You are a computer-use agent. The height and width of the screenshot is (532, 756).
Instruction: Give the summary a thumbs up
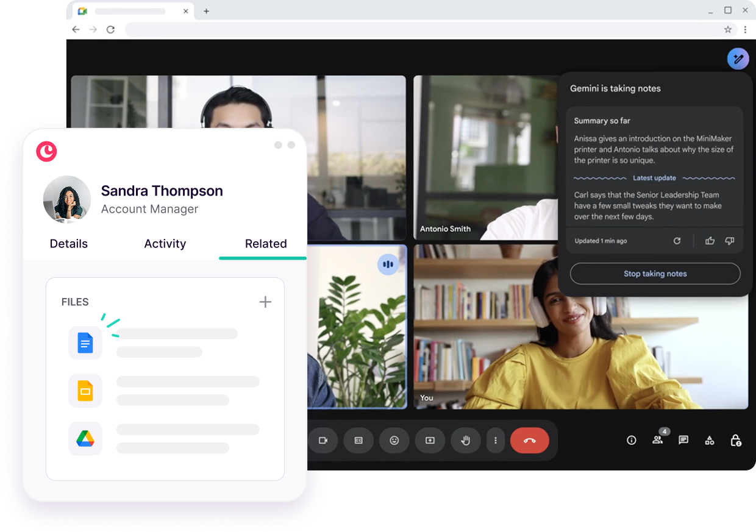click(710, 241)
